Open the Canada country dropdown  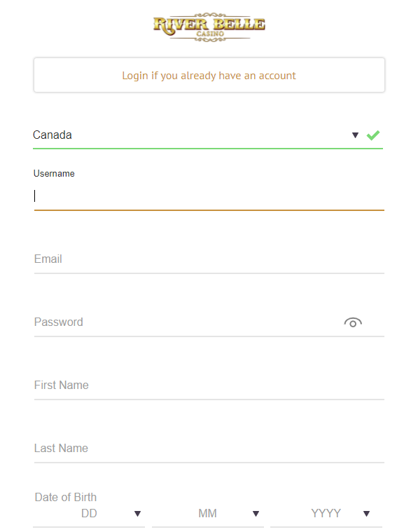[208, 135]
